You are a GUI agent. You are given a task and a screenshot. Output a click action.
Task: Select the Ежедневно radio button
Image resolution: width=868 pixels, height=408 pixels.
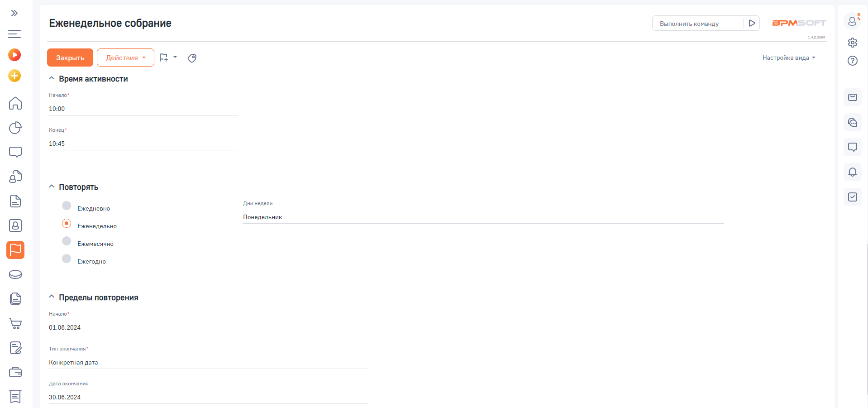(67, 206)
